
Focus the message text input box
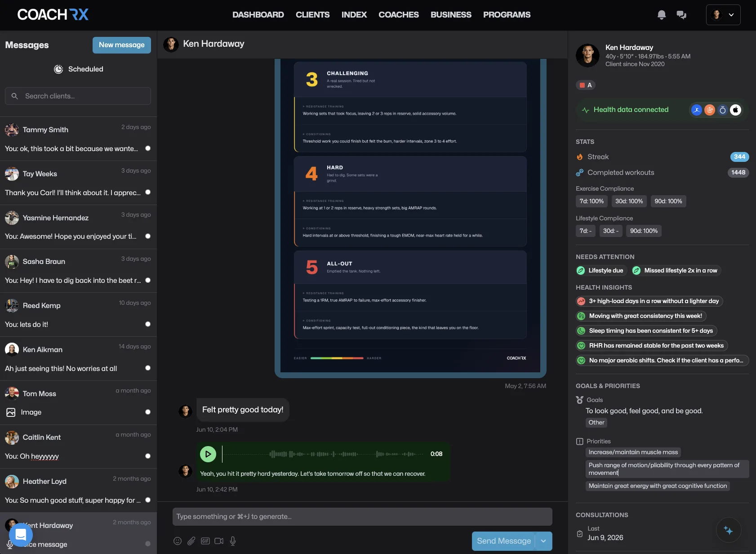click(362, 517)
